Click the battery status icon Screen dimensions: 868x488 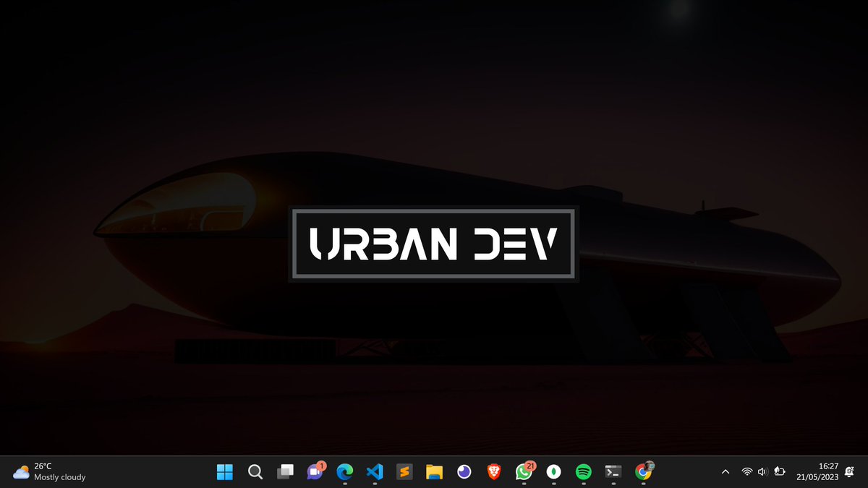tap(780, 472)
